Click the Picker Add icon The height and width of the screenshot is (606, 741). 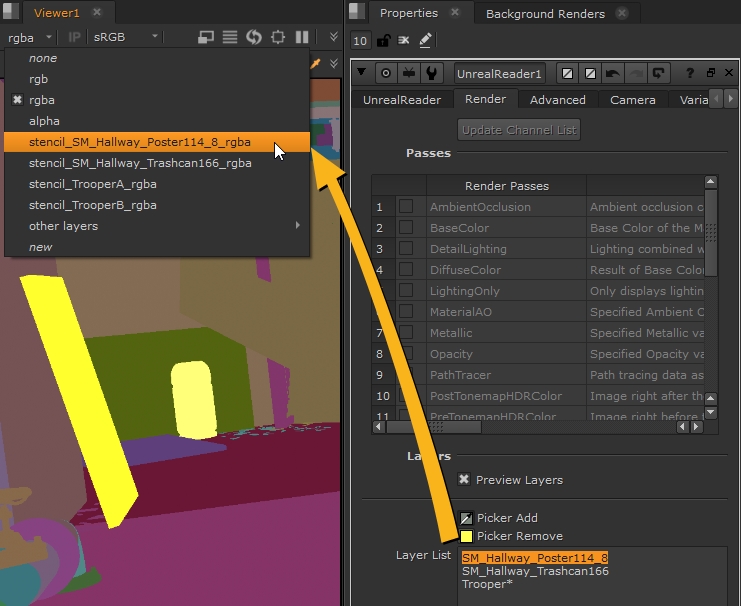pyautogui.click(x=466, y=518)
